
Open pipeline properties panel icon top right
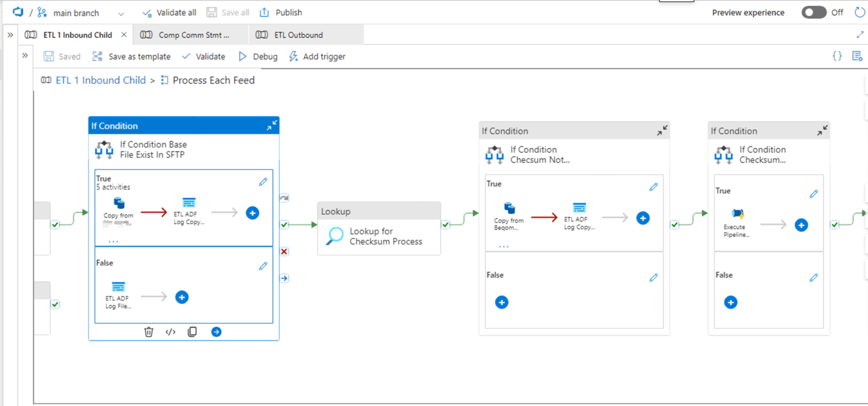click(857, 55)
